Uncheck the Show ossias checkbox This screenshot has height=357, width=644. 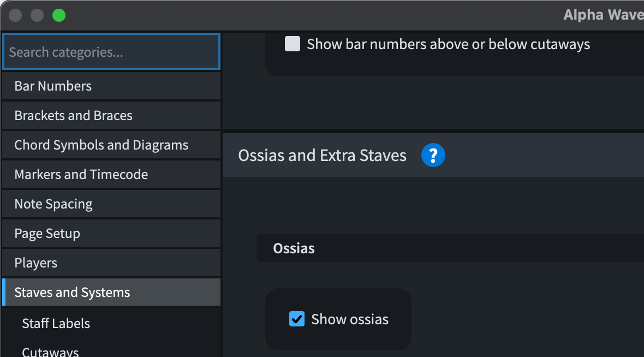point(296,319)
